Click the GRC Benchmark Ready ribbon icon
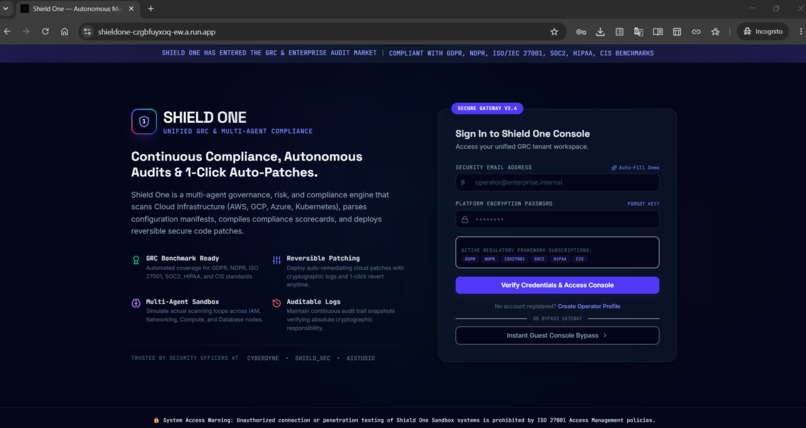 pyautogui.click(x=136, y=260)
